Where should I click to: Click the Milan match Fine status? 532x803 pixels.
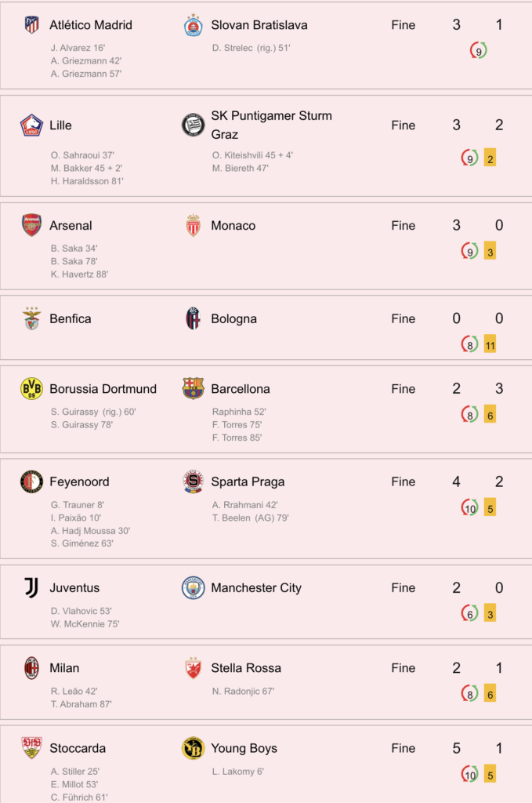403,668
